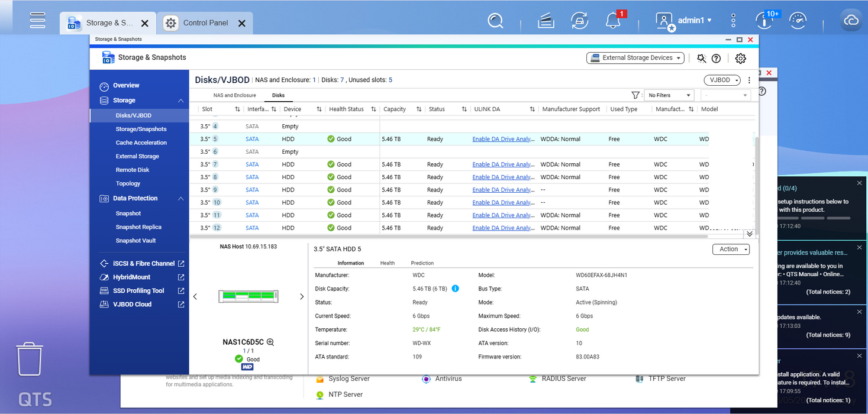The image size is (868, 414).
Task: Collapse the Storage section in sidebar
Action: tap(180, 101)
